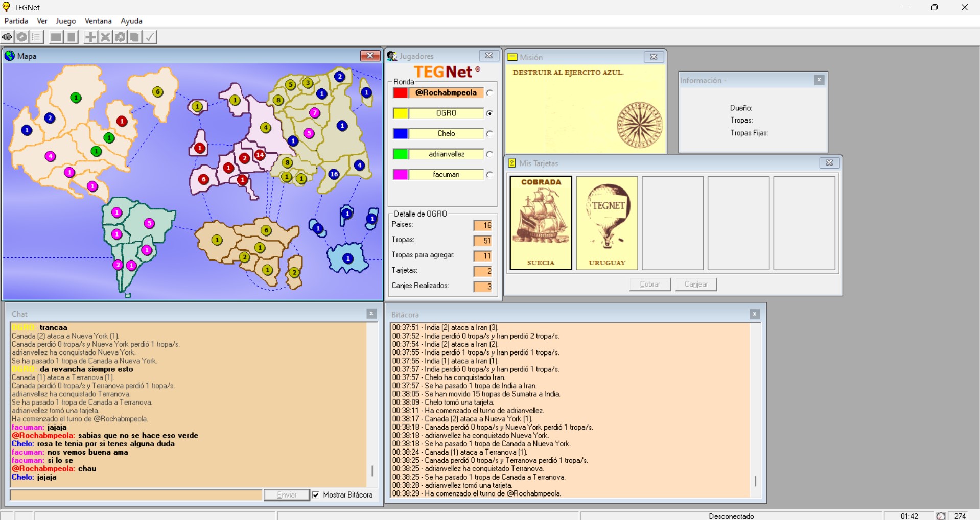Click the yellow color swatch for OGRO
Image resolution: width=980 pixels, height=520 pixels.
point(401,113)
